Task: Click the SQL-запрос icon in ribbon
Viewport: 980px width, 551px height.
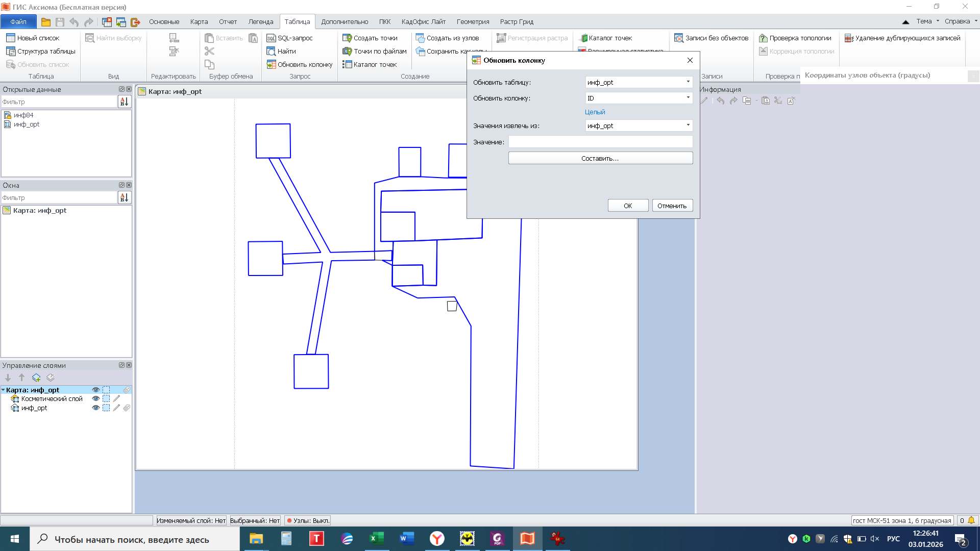Action: [x=271, y=38]
